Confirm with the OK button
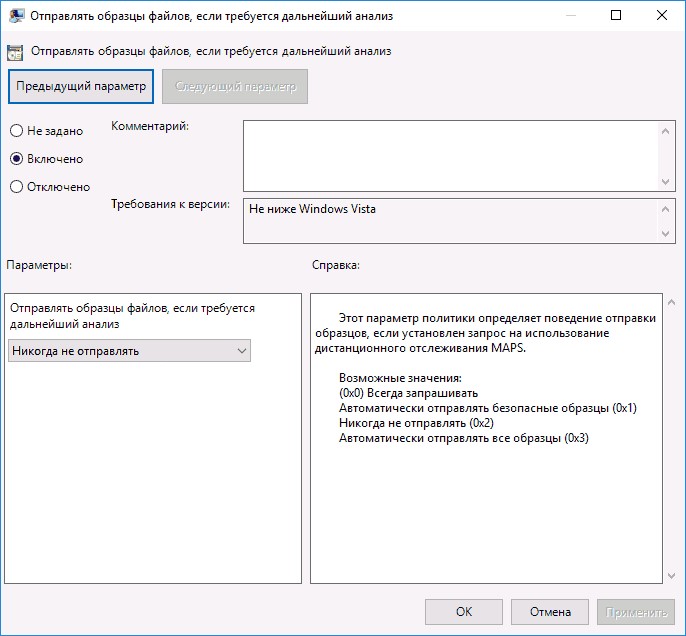 tap(464, 612)
